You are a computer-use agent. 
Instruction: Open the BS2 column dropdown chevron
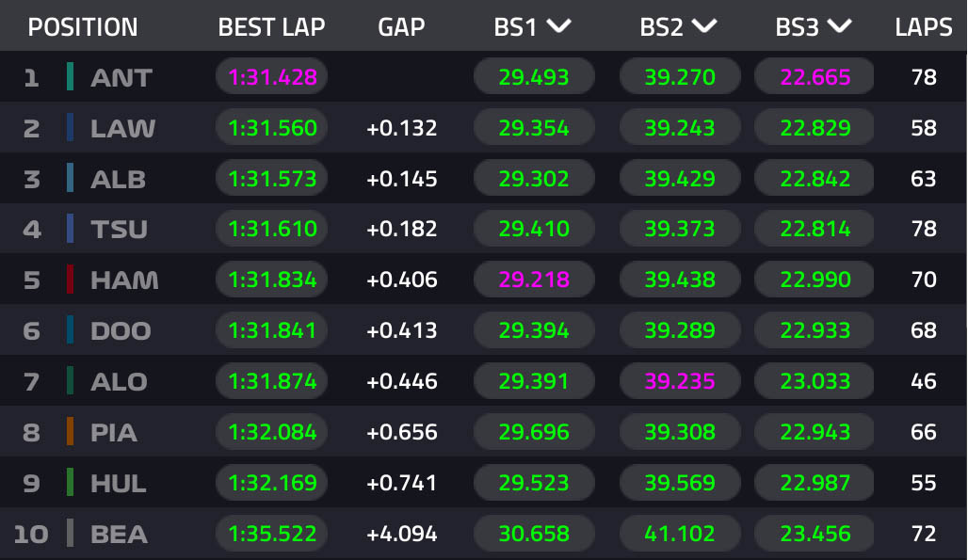pyautogui.click(x=704, y=26)
